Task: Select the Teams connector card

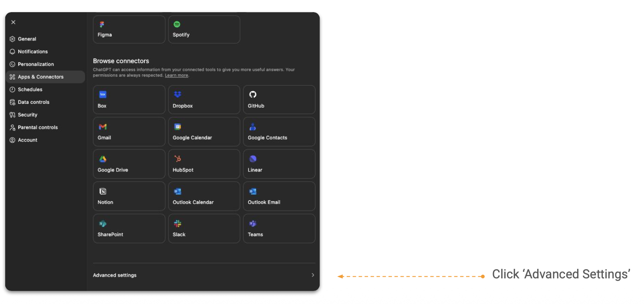Action: 279,228
